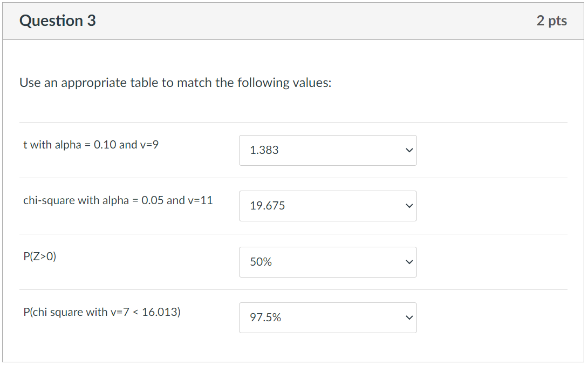Image resolution: width=588 pixels, height=365 pixels.
Task: Click the chevron on the 1.383 dropdown
Action: pyautogui.click(x=409, y=151)
